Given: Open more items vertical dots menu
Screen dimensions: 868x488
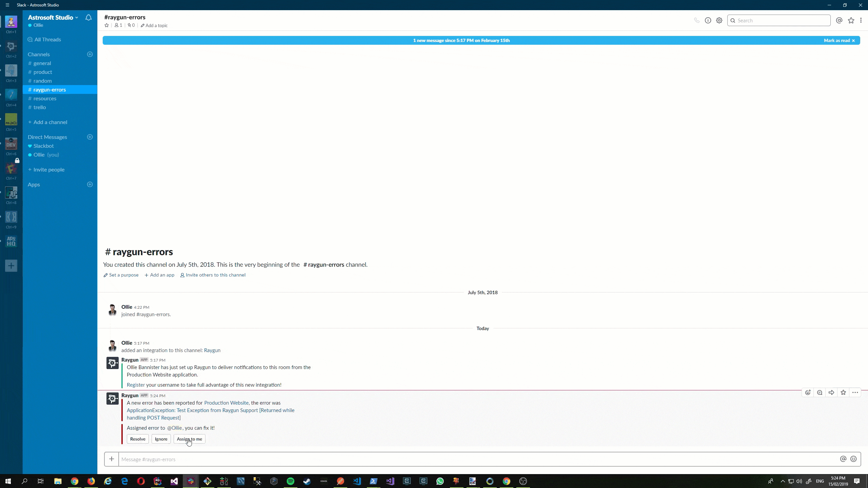Looking at the screenshot, I should pyautogui.click(x=861, y=20).
